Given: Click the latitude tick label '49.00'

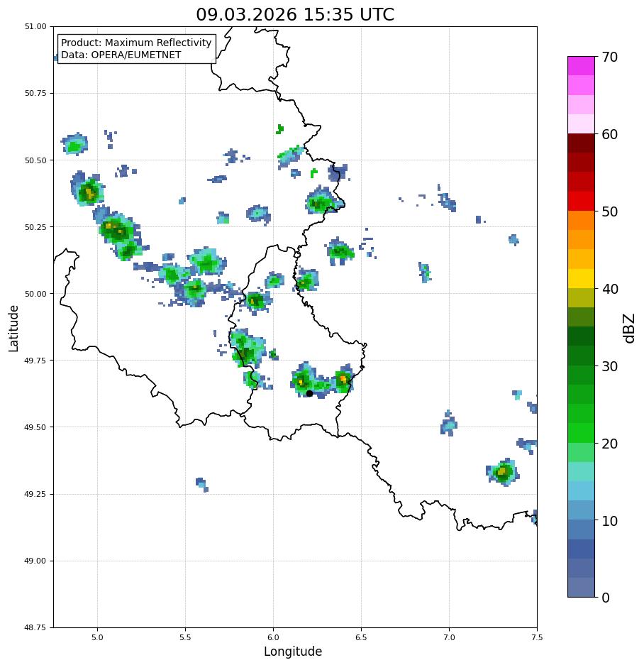Looking at the screenshot, I should 35,561.
